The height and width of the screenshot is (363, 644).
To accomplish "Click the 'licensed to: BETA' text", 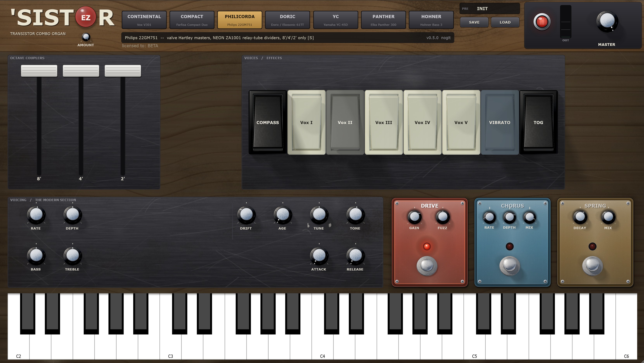I will [x=140, y=46].
